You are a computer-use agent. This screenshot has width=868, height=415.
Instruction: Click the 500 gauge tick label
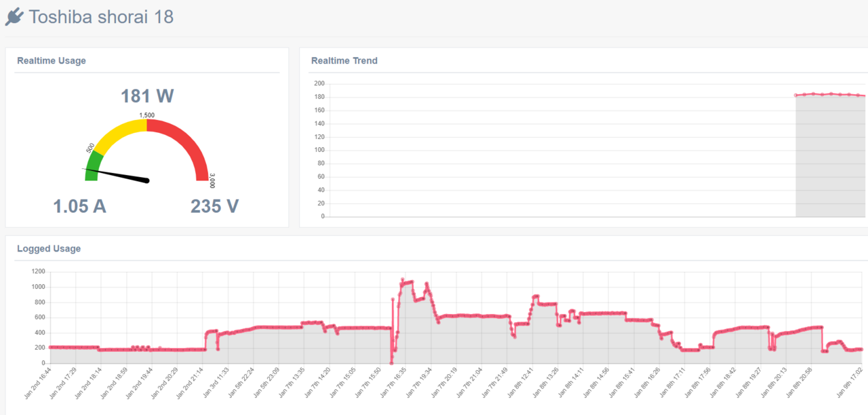pyautogui.click(x=90, y=148)
